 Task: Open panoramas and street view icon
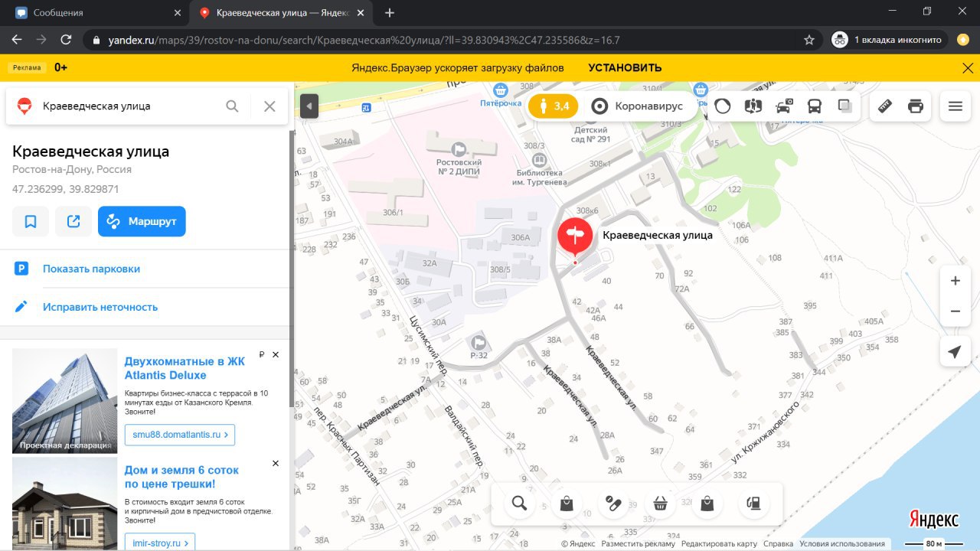point(753,106)
